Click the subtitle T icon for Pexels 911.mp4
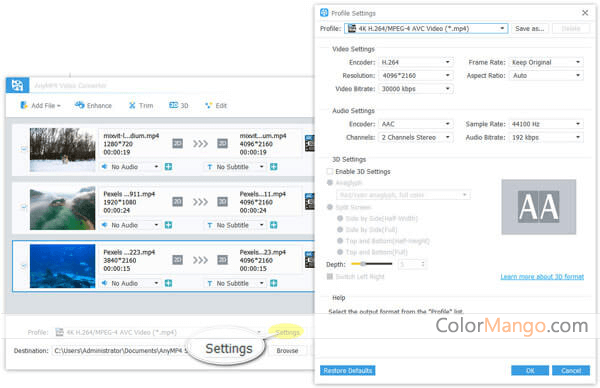This screenshot has height=388, width=600. coord(209,225)
